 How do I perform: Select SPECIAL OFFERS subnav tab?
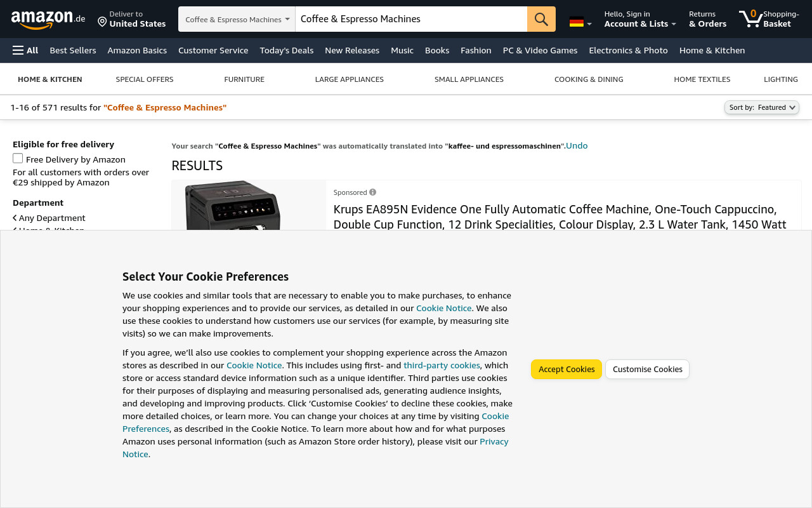(145, 79)
